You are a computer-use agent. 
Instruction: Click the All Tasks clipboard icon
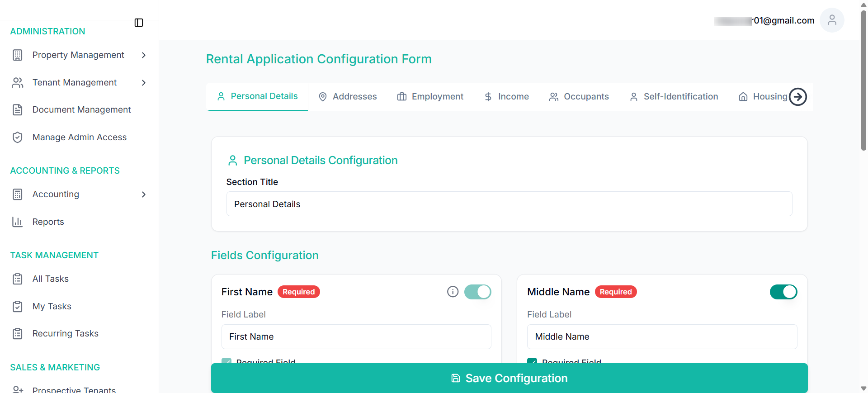coord(18,279)
